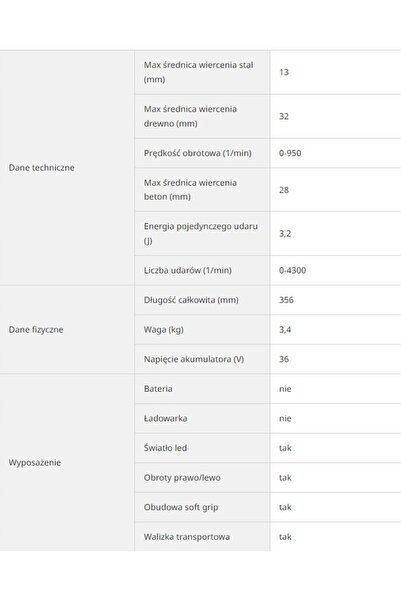This screenshot has height=601, width=401.
Task: Click the Światło led row label
Action: coord(165,448)
